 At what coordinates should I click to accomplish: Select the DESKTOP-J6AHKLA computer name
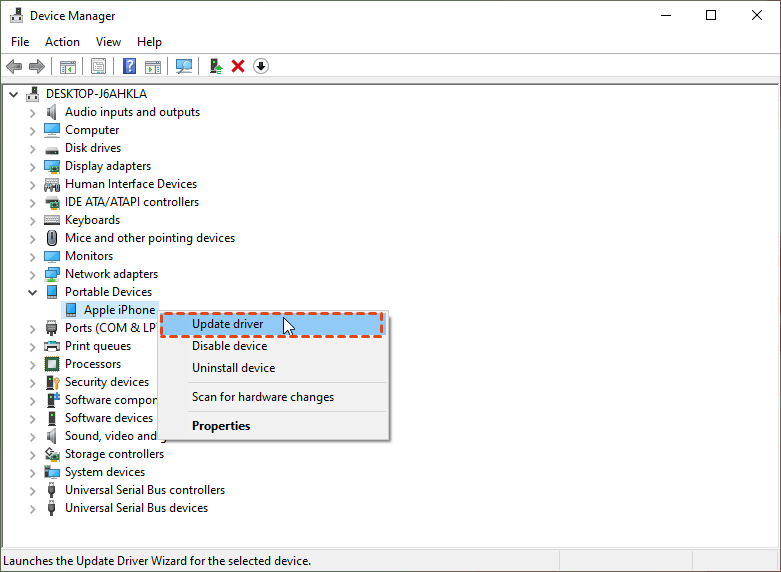pos(97,94)
